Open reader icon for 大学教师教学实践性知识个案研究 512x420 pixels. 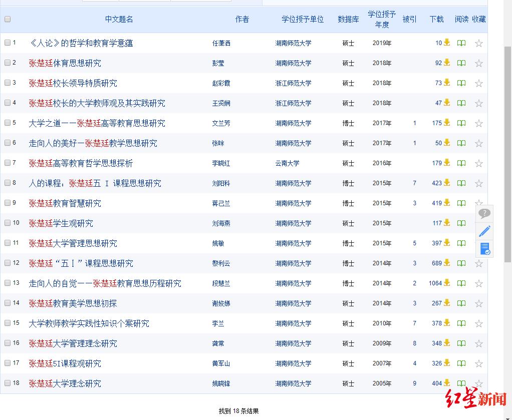coord(461,323)
